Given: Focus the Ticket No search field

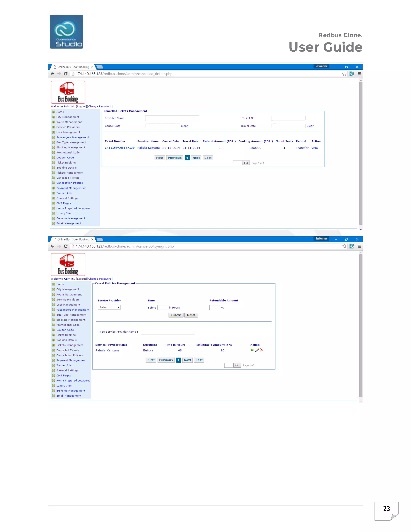Looking at the screenshot, I should coord(288,118).
